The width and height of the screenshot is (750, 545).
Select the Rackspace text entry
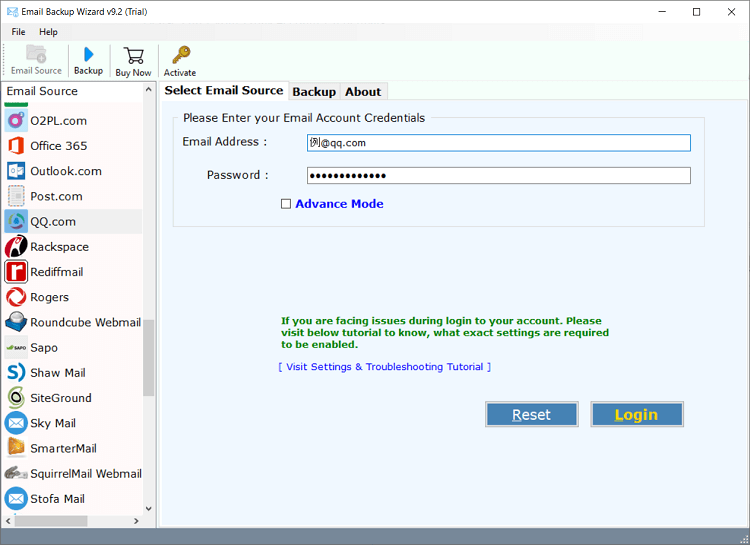[59, 247]
